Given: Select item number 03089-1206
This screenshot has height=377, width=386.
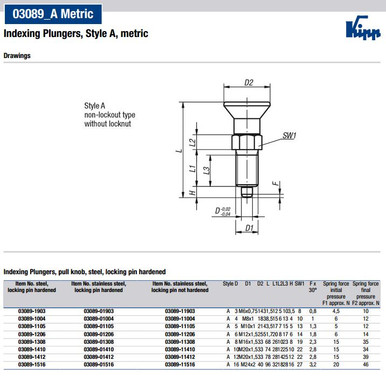Looking at the screenshot, I should tap(32, 334).
